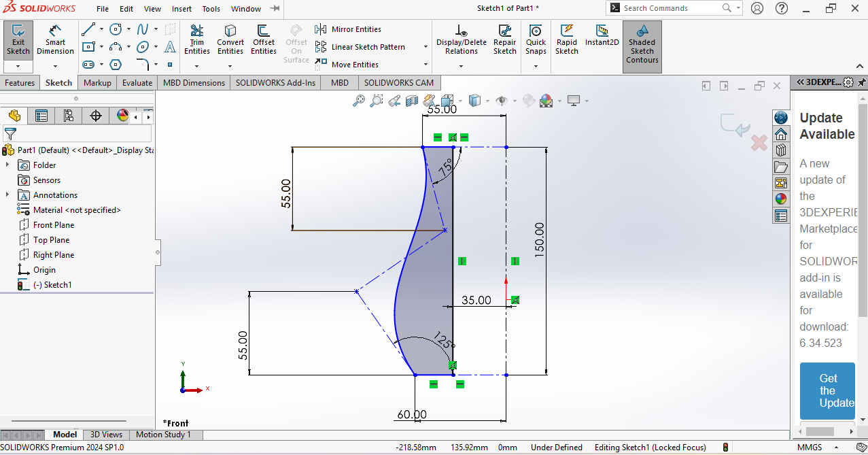Screen dimensions: 868x455
Task: Click Previous View icon
Action: point(394,101)
